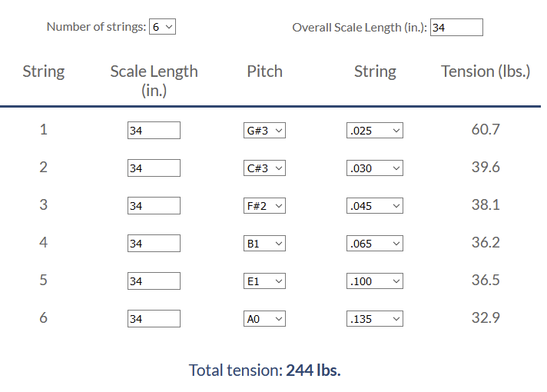Open the .065 gauge selector
Image resolution: width=547 pixels, height=392 pixels.
pos(375,244)
